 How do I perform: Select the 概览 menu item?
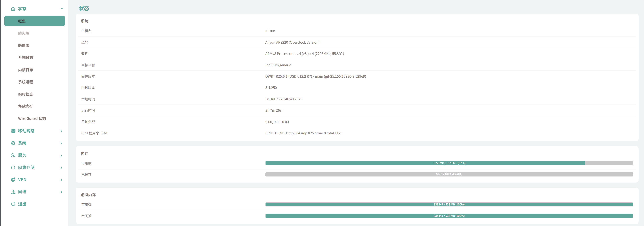pyautogui.click(x=34, y=21)
